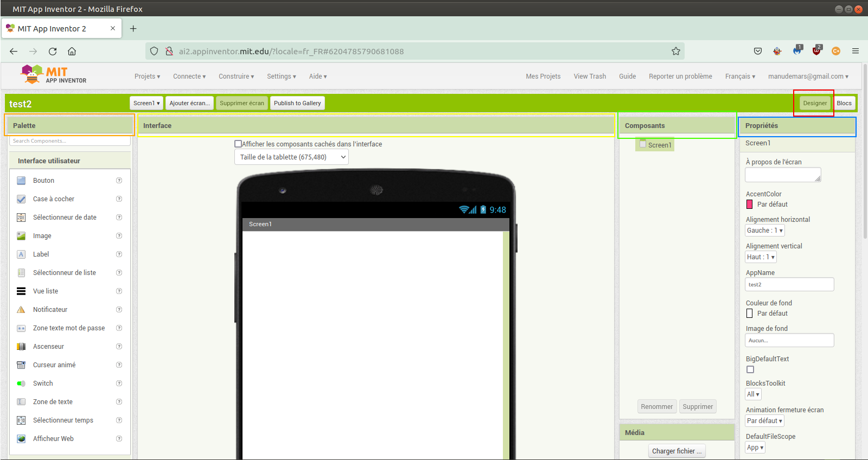Choose the Image component icon
Image resolution: width=868 pixels, height=460 pixels.
click(21, 236)
